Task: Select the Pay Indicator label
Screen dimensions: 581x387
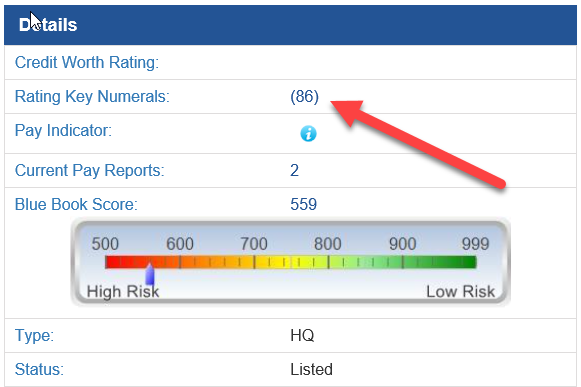Action: (63, 130)
